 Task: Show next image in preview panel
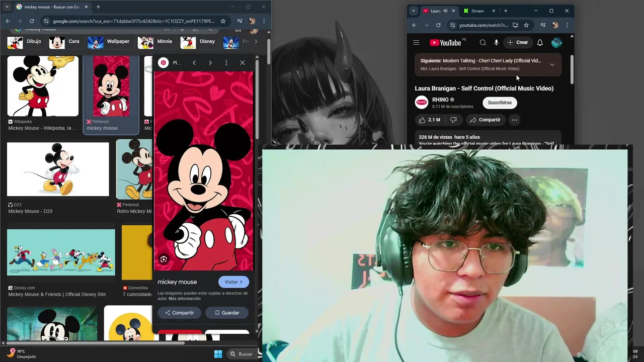(210, 63)
